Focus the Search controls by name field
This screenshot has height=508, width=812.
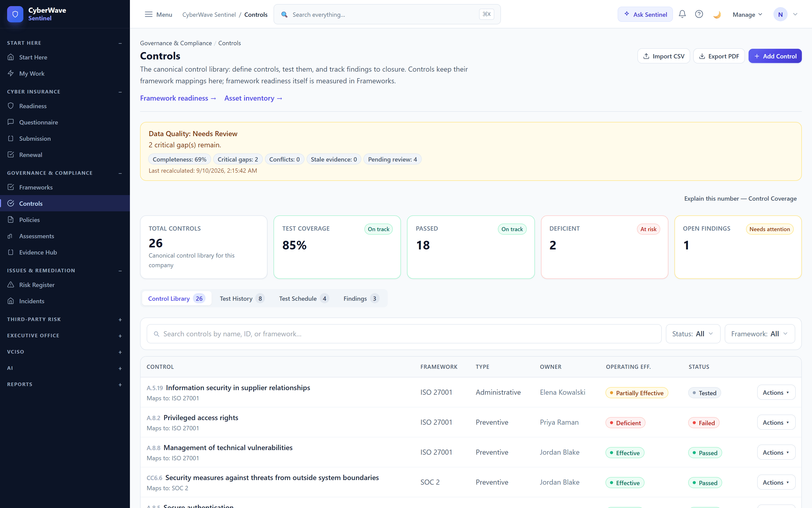404,334
